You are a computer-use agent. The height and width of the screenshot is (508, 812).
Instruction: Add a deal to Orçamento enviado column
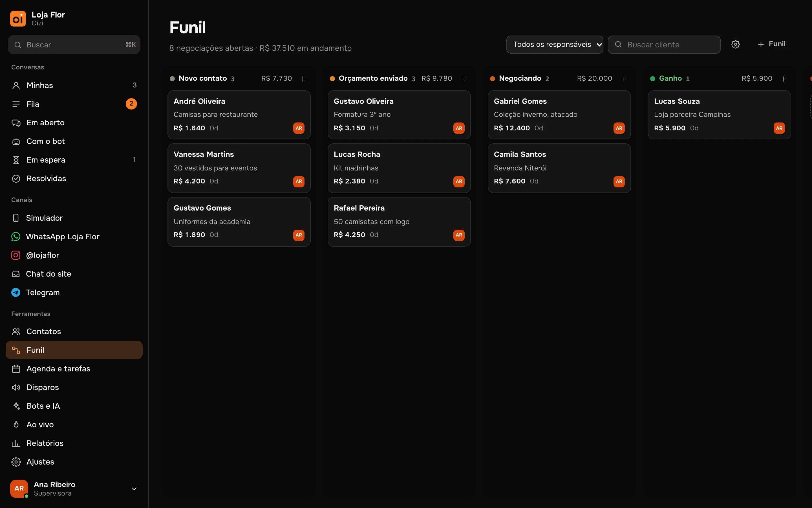click(x=463, y=79)
